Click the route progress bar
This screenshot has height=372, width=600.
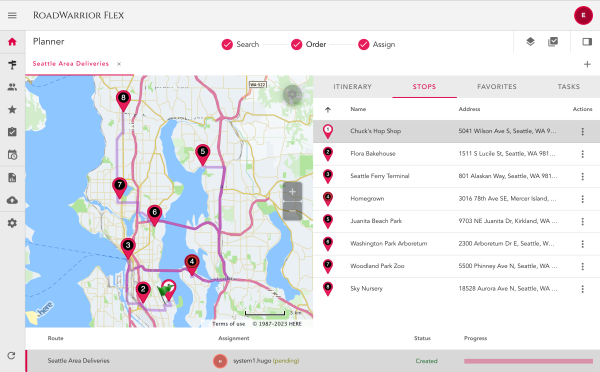(x=528, y=361)
